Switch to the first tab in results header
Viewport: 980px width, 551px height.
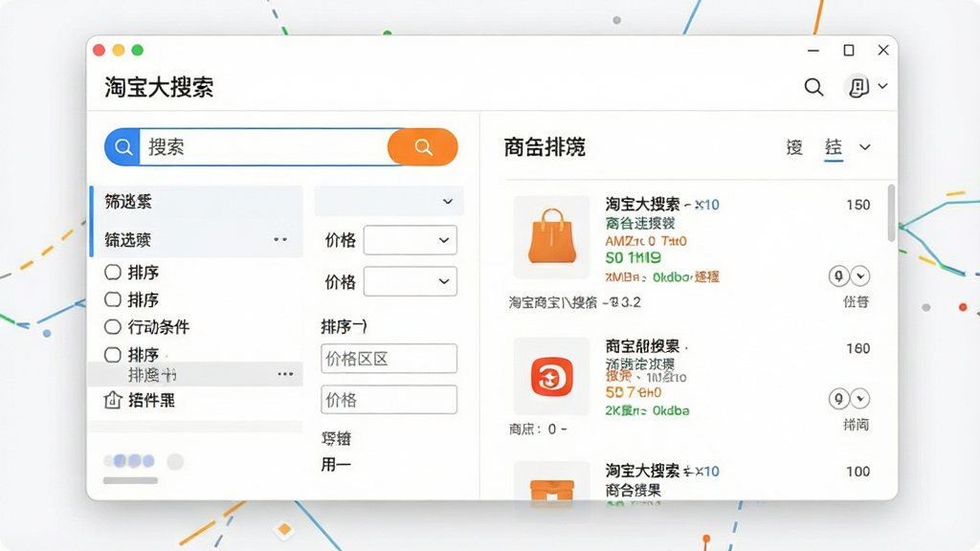(794, 147)
